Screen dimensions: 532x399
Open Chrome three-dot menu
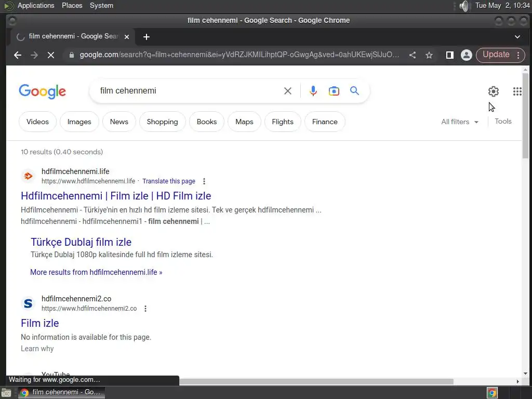(x=518, y=55)
